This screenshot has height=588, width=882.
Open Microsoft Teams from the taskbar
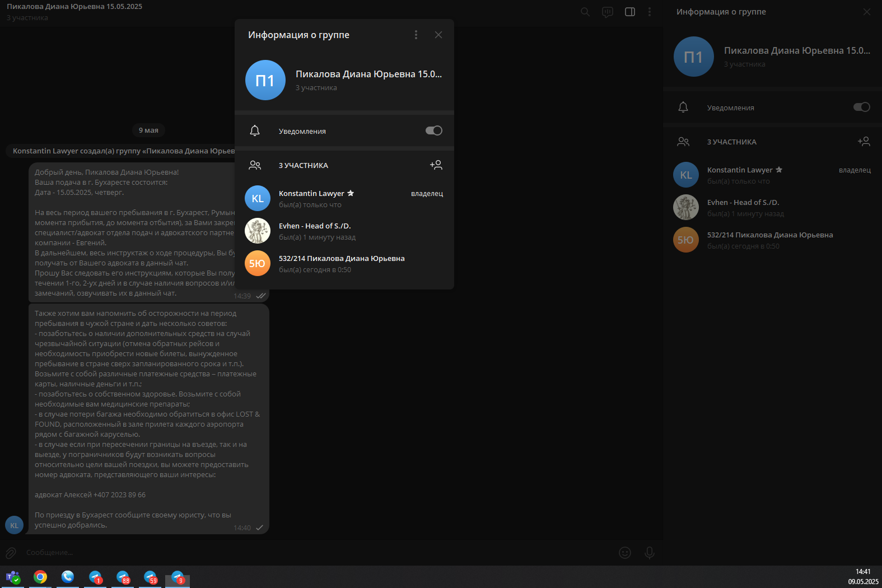click(x=13, y=577)
